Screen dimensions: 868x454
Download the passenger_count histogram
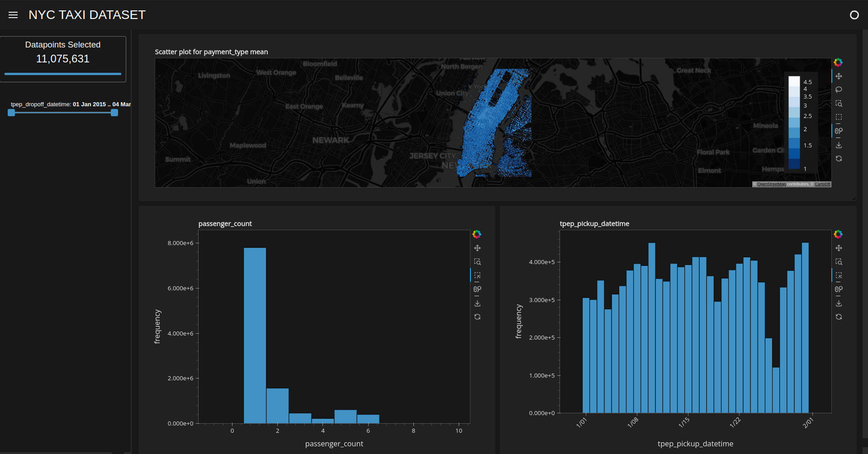pos(477,303)
